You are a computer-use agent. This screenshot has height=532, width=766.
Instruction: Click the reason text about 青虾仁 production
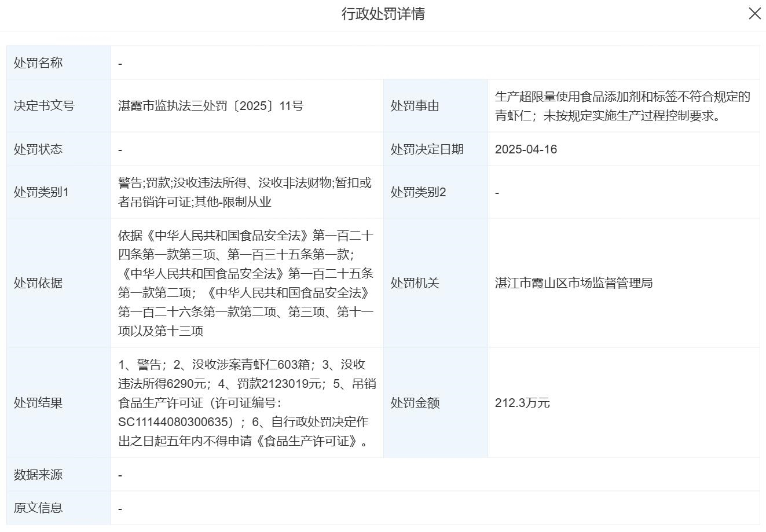pos(622,106)
